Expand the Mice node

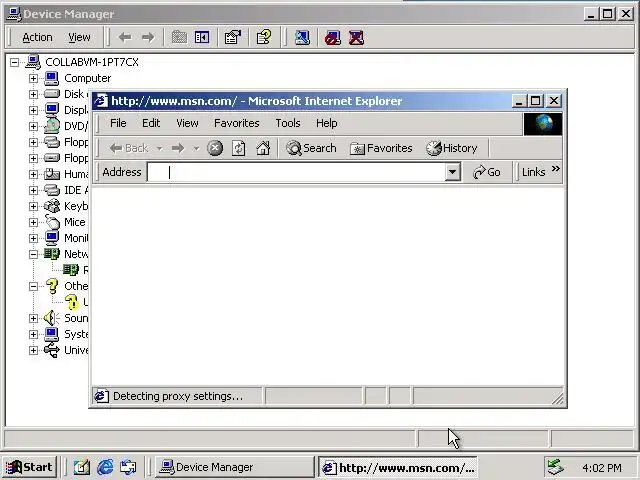[33, 222]
